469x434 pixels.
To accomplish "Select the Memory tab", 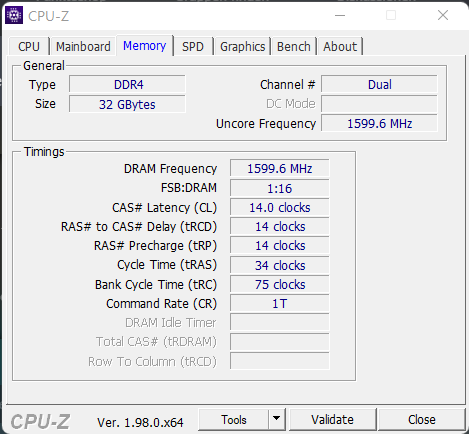I will [144, 45].
